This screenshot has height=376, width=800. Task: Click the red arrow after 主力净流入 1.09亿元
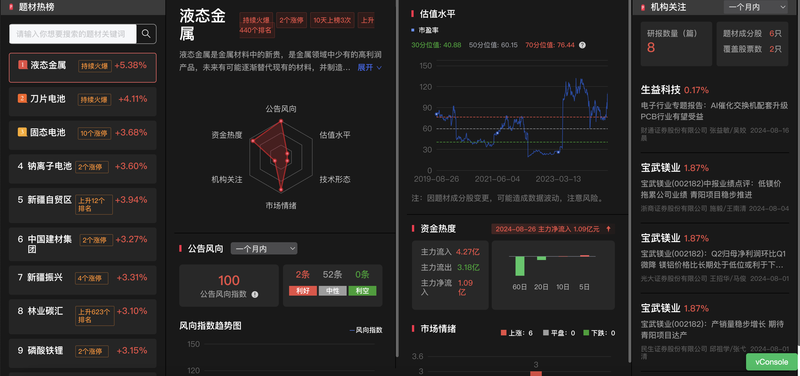(x=608, y=229)
